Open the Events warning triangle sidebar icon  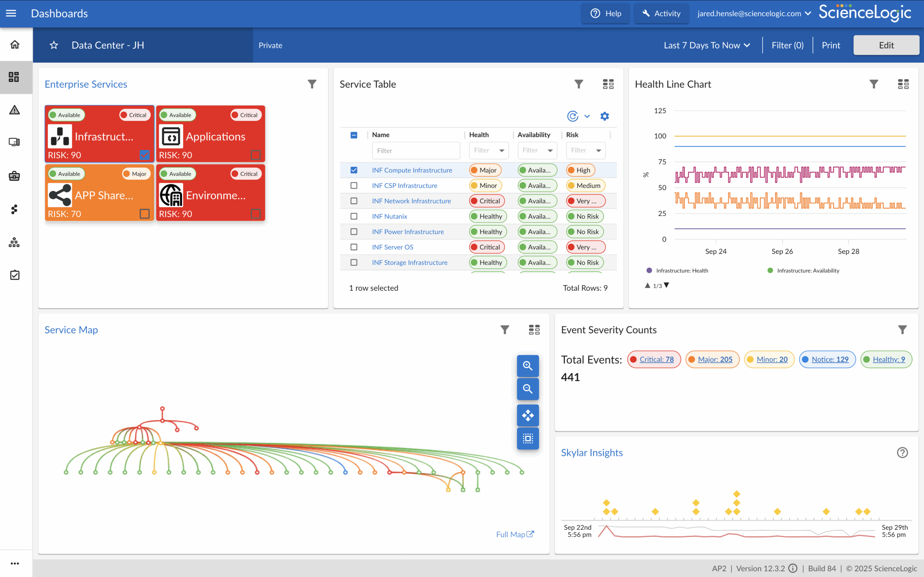click(14, 110)
